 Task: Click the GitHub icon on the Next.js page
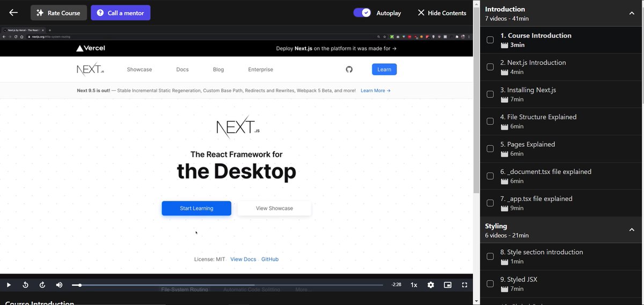[x=349, y=69]
